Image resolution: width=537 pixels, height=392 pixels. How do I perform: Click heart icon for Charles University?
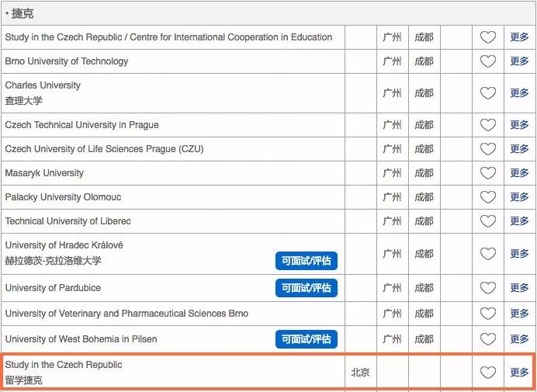click(487, 93)
